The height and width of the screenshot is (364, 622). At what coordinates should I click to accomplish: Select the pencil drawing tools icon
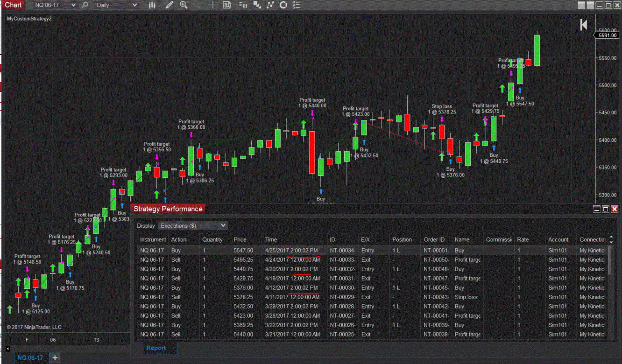169,5
